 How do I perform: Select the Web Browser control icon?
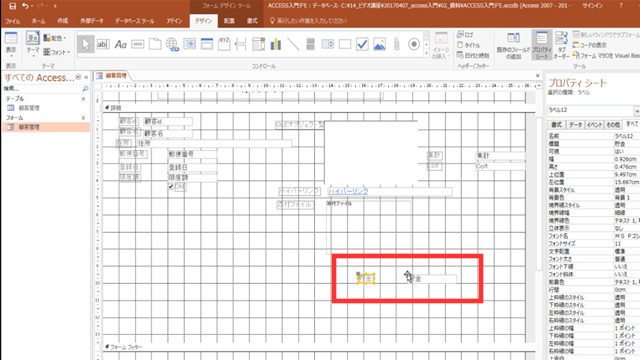[x=190, y=44]
